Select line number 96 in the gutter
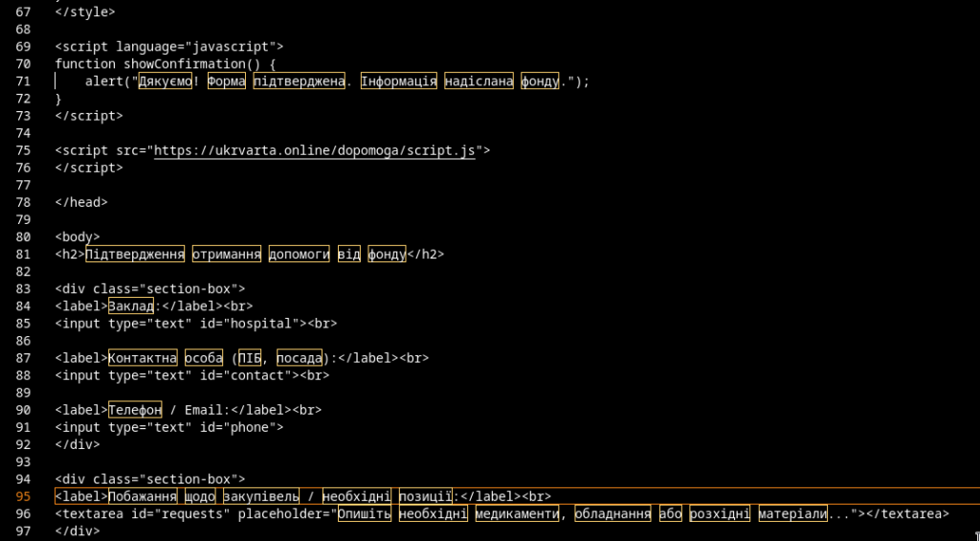 (x=23, y=514)
